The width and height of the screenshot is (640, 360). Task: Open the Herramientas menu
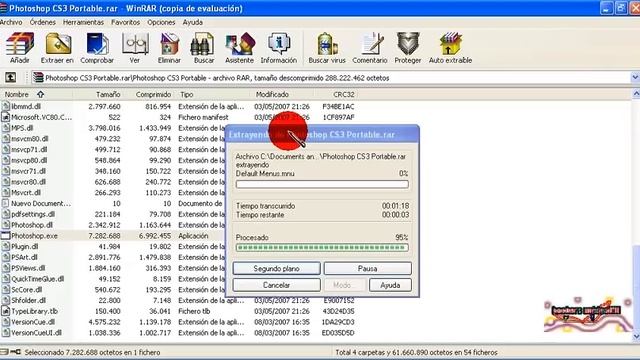[83, 22]
